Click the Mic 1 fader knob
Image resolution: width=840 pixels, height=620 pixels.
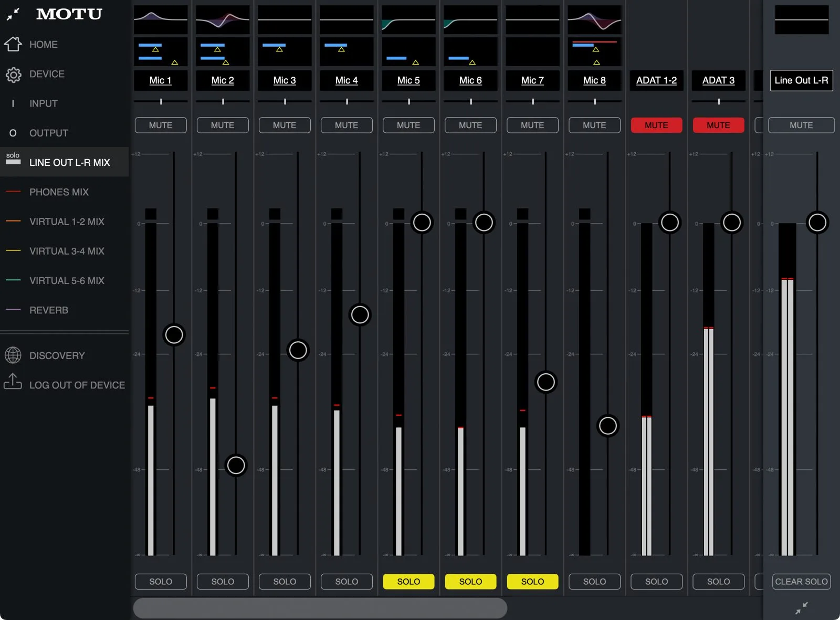[174, 334]
